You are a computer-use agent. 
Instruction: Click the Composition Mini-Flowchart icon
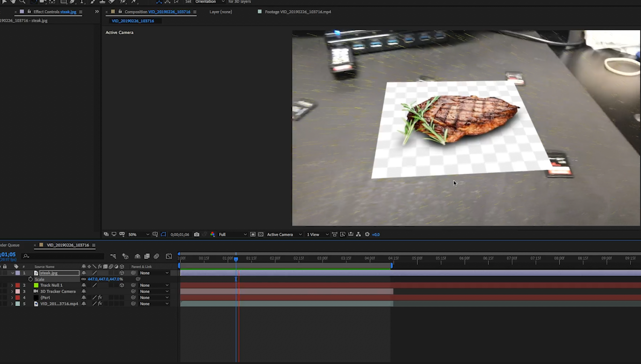pyautogui.click(x=113, y=256)
